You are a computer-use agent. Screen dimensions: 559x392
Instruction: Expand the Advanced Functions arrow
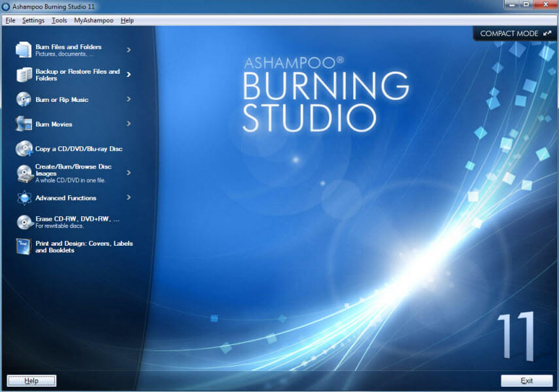tap(129, 197)
